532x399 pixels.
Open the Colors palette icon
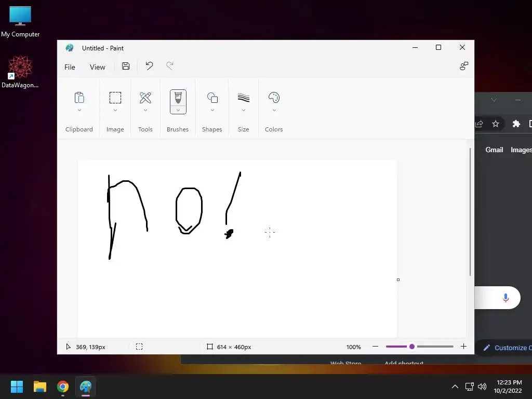coord(274,98)
